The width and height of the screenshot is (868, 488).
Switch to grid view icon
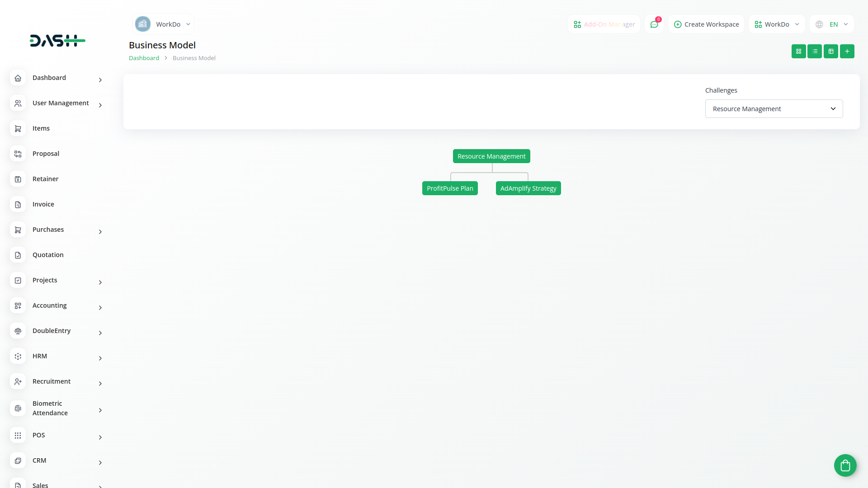pos(798,52)
